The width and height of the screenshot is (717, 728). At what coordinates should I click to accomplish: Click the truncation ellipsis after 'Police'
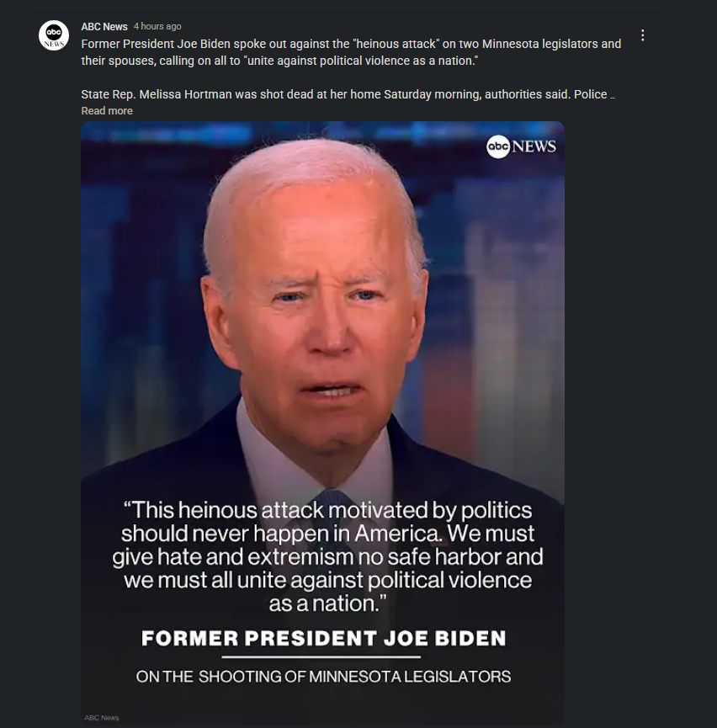[x=613, y=95]
